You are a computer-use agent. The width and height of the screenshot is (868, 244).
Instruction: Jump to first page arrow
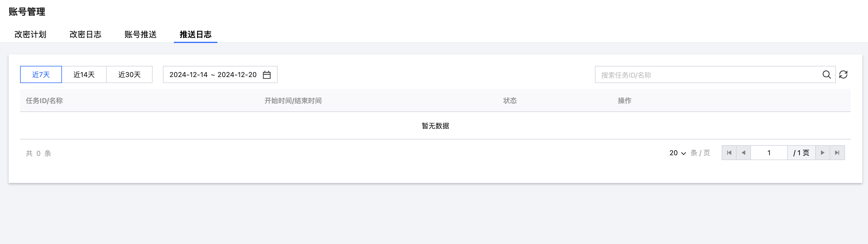729,153
